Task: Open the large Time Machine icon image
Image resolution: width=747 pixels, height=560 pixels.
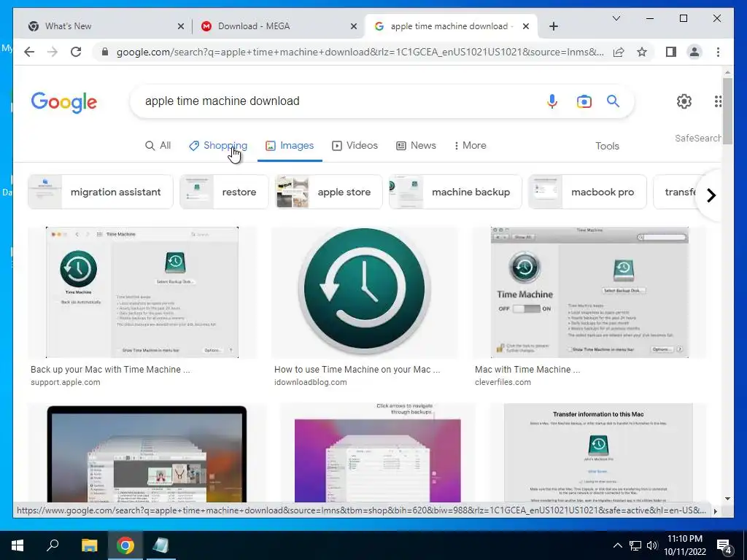Action: pos(365,292)
